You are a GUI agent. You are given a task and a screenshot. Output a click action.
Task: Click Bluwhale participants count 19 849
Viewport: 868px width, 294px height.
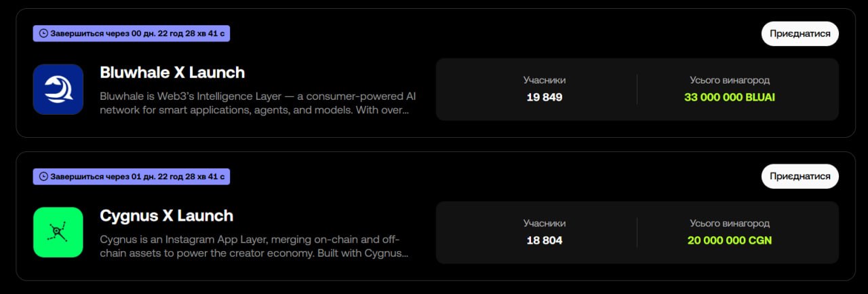(x=545, y=97)
